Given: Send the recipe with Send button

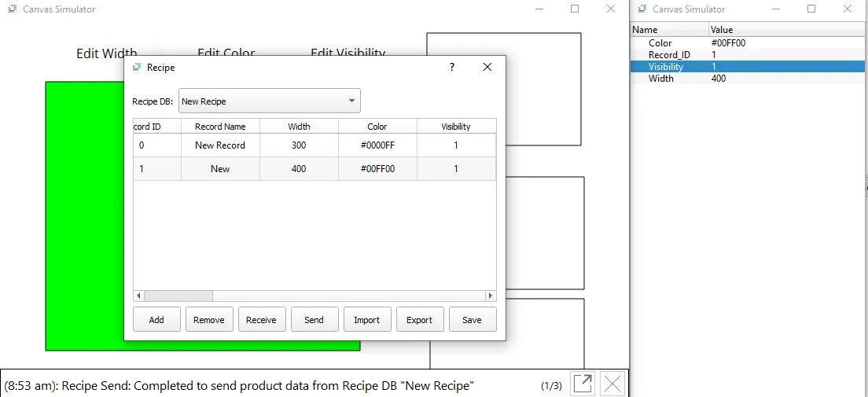Looking at the screenshot, I should click(314, 320).
